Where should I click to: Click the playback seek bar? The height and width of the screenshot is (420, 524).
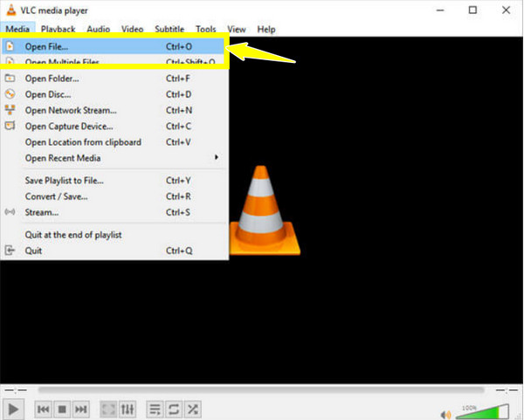click(x=261, y=390)
